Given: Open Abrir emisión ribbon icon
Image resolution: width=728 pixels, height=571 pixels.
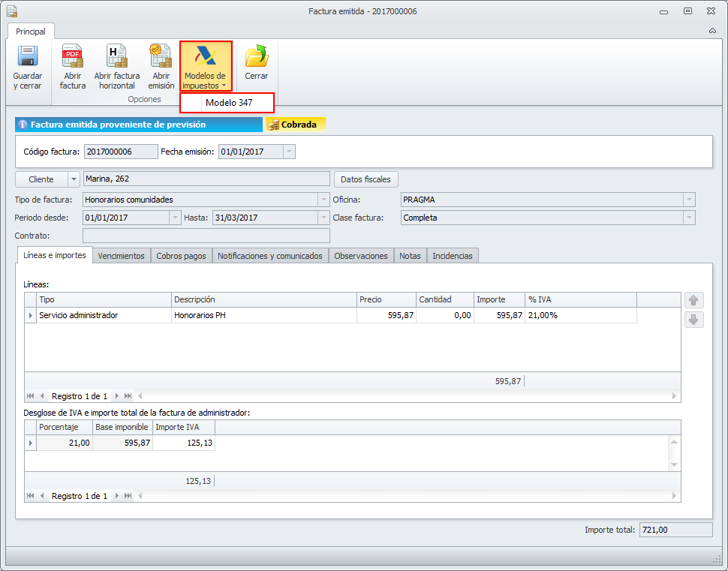Looking at the screenshot, I should coord(161,57).
